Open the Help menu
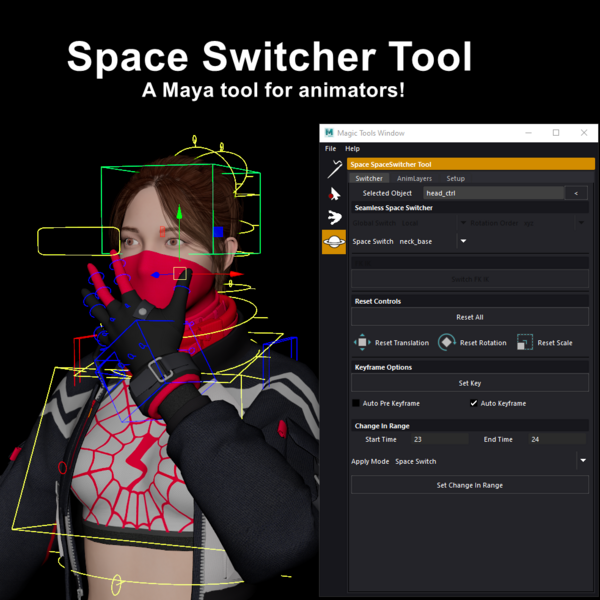Viewport: 600px width, 600px height. [x=352, y=148]
